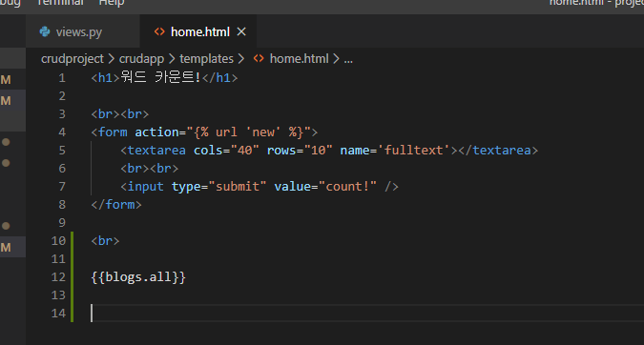The image size is (644, 345).
Task: Expand chevron after home.html breadcrumb
Action: [x=336, y=59]
